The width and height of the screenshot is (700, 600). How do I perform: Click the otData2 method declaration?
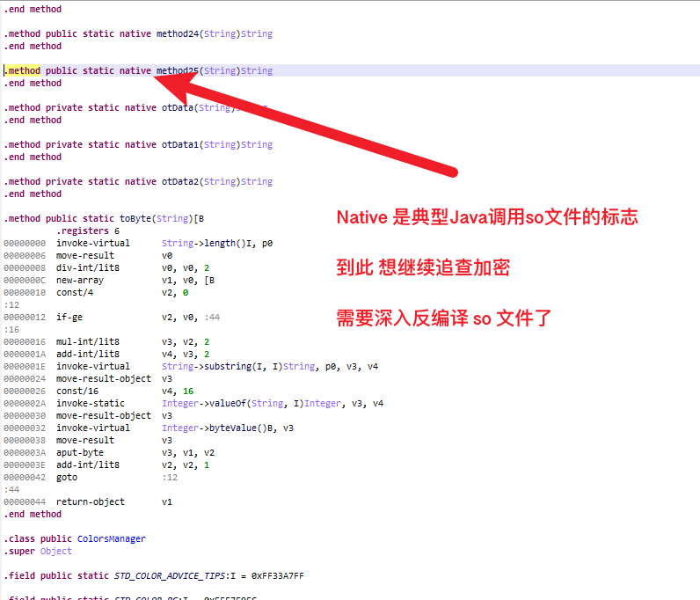tap(180, 181)
